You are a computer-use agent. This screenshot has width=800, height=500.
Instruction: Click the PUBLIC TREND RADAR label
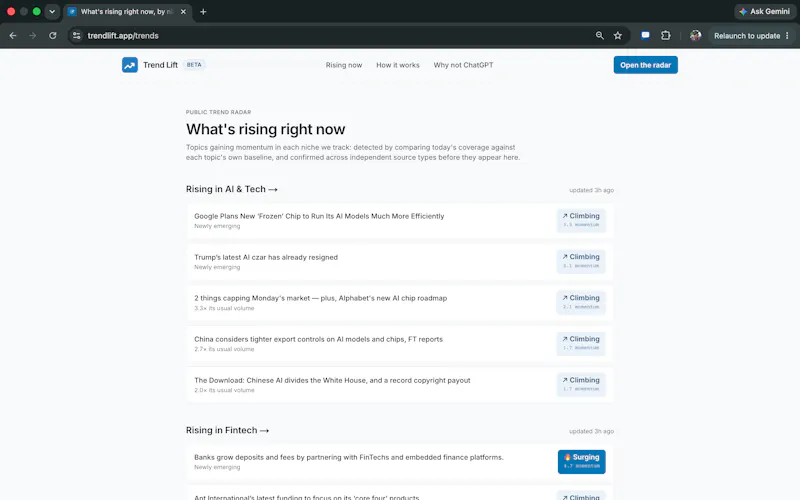pos(218,112)
